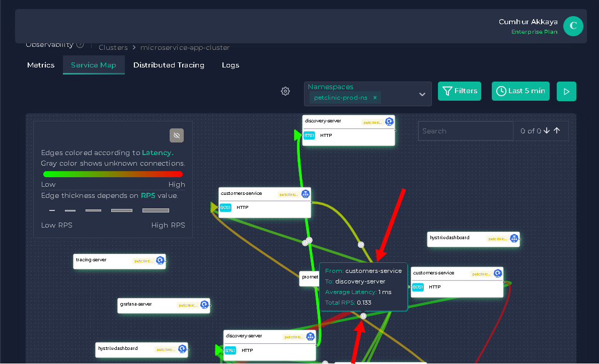The width and height of the screenshot is (599, 364).
Task: Hide the legend panel with eye-slash icon
Action: pyautogui.click(x=176, y=135)
